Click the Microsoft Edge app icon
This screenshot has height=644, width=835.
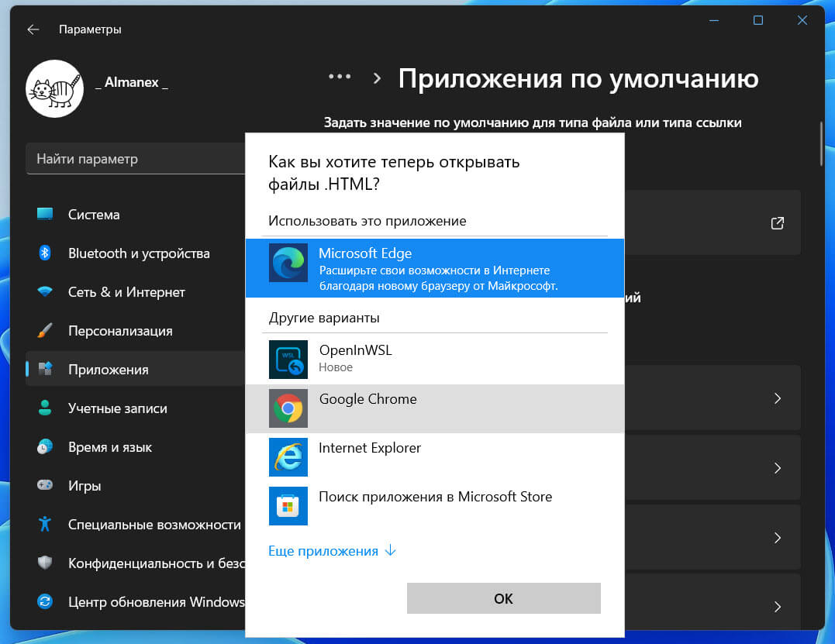pyautogui.click(x=288, y=263)
